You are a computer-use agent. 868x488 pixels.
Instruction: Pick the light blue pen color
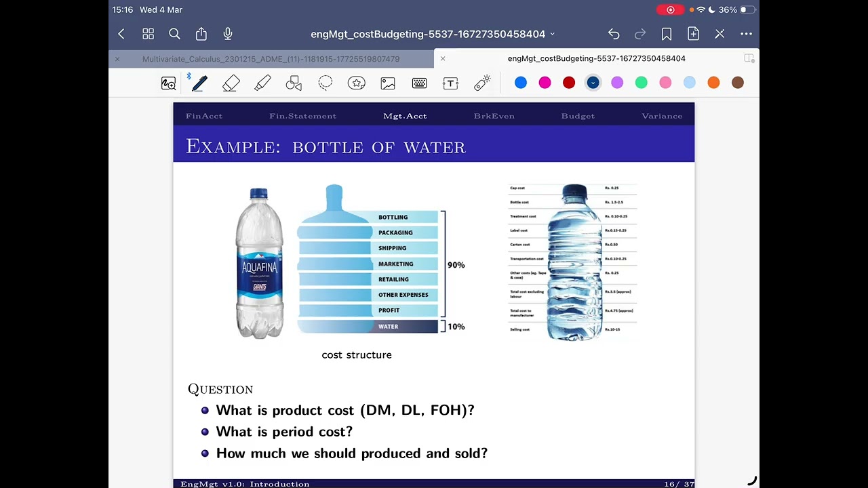point(689,83)
